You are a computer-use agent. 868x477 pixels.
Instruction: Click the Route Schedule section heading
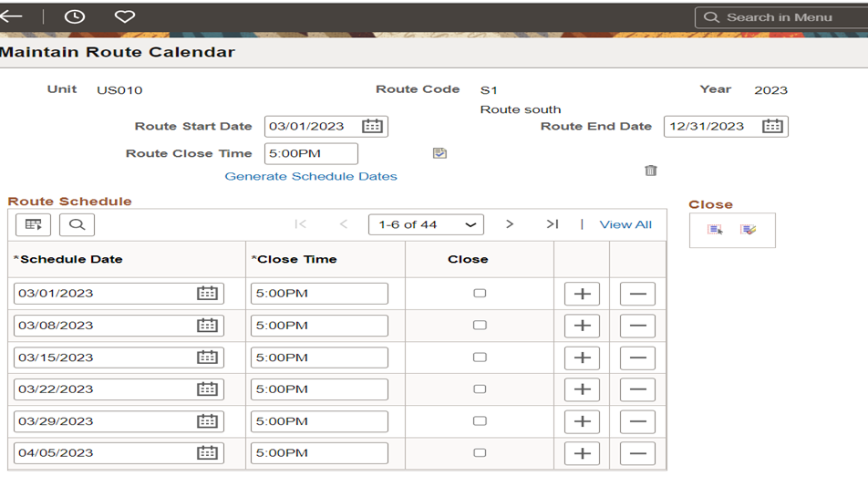click(x=69, y=201)
